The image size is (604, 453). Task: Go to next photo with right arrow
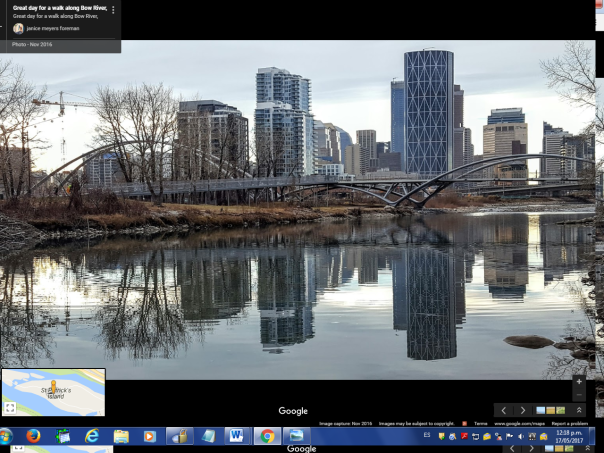point(522,410)
